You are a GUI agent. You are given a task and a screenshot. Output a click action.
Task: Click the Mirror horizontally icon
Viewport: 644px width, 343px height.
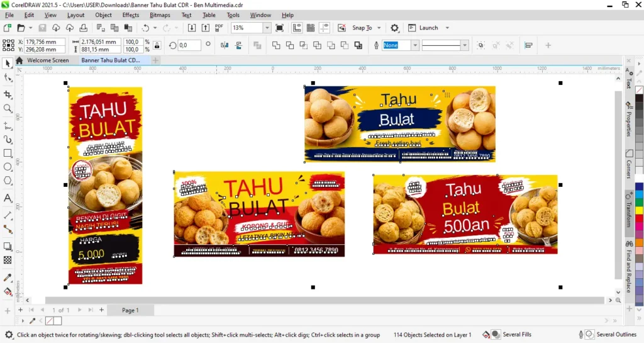click(x=225, y=45)
